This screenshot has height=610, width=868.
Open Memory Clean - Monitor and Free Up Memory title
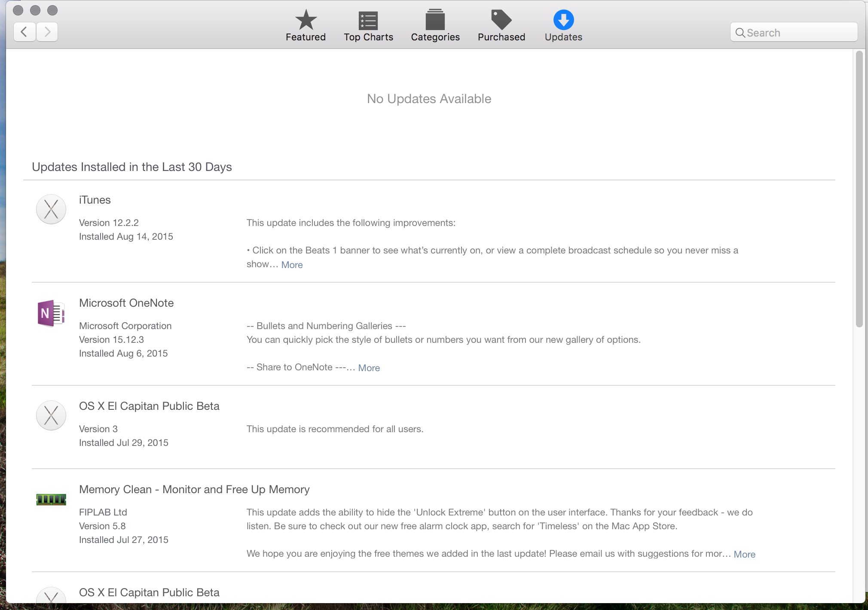[194, 489]
